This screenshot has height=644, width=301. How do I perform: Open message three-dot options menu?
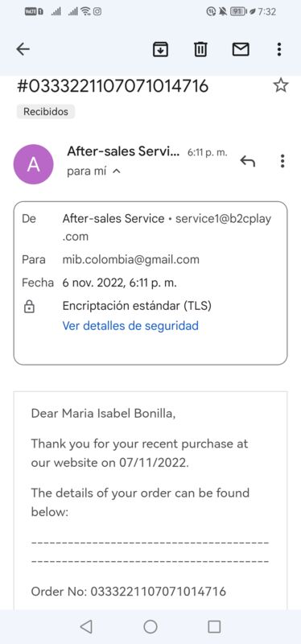(x=282, y=161)
